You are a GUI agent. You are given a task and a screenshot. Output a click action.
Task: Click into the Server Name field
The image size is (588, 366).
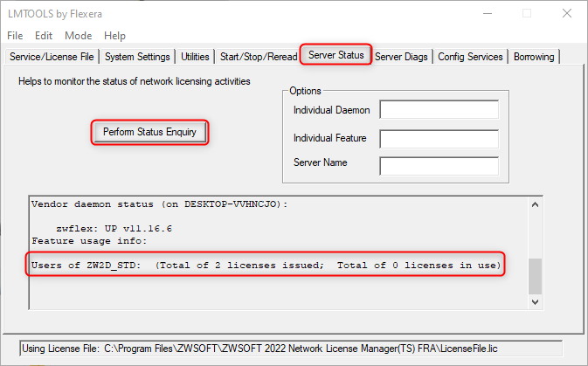coord(439,166)
